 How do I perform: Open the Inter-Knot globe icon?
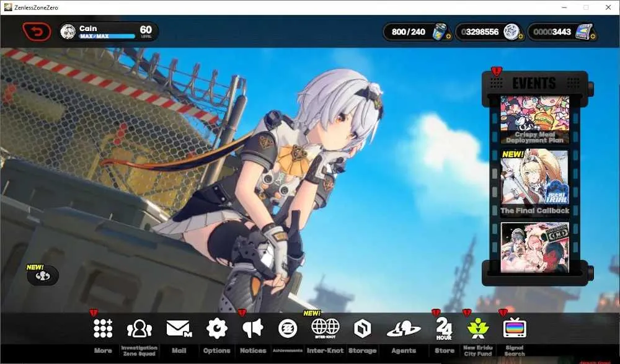[x=325, y=329]
